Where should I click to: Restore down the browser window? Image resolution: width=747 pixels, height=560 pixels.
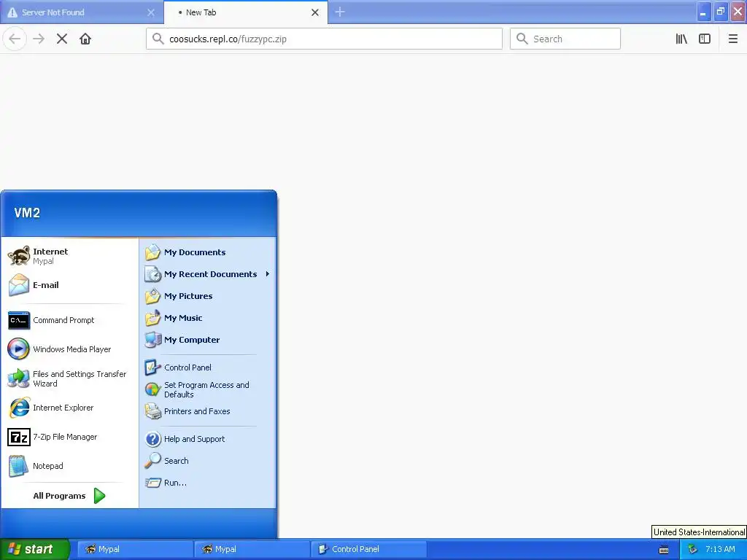coord(721,12)
